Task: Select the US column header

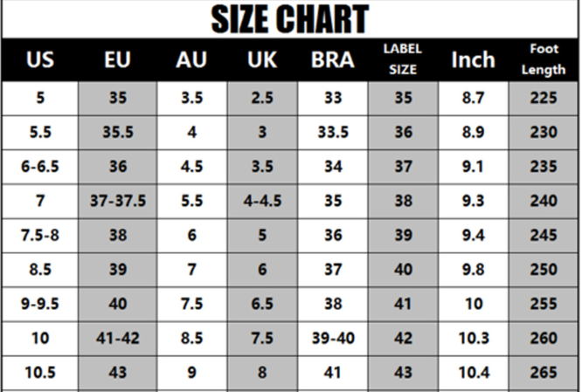Action: click(x=40, y=59)
